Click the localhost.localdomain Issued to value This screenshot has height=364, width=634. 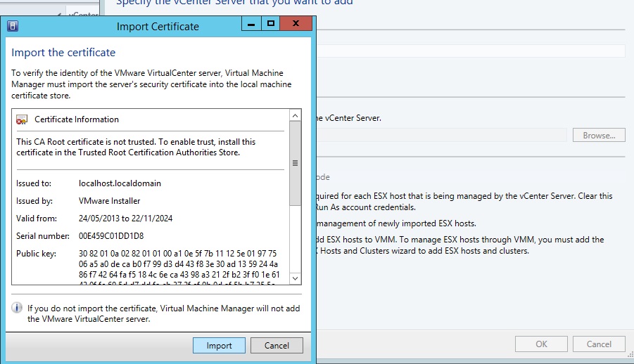tap(120, 183)
